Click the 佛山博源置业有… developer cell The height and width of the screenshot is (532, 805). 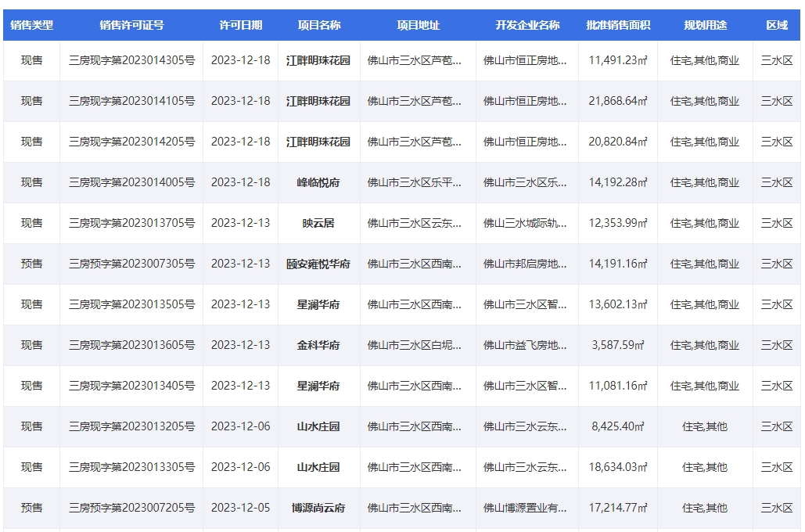click(525, 508)
